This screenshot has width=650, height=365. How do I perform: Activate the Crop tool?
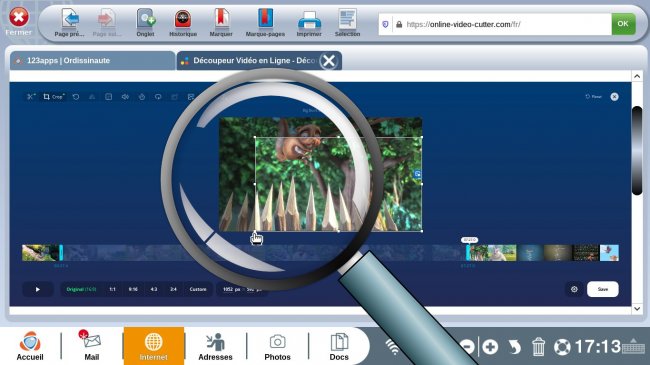pos(54,97)
